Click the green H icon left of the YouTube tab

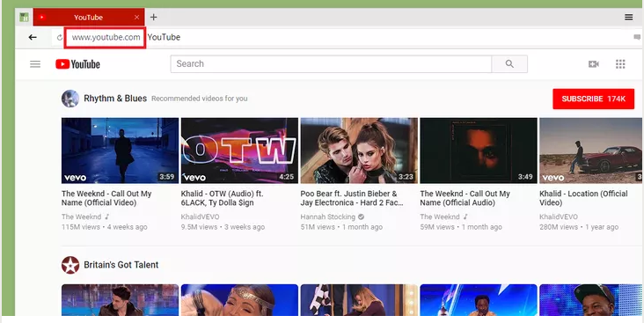(x=25, y=18)
